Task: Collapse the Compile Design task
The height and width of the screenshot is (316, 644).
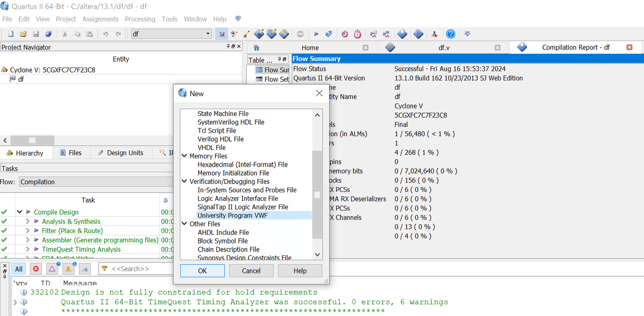Action: tap(19, 212)
